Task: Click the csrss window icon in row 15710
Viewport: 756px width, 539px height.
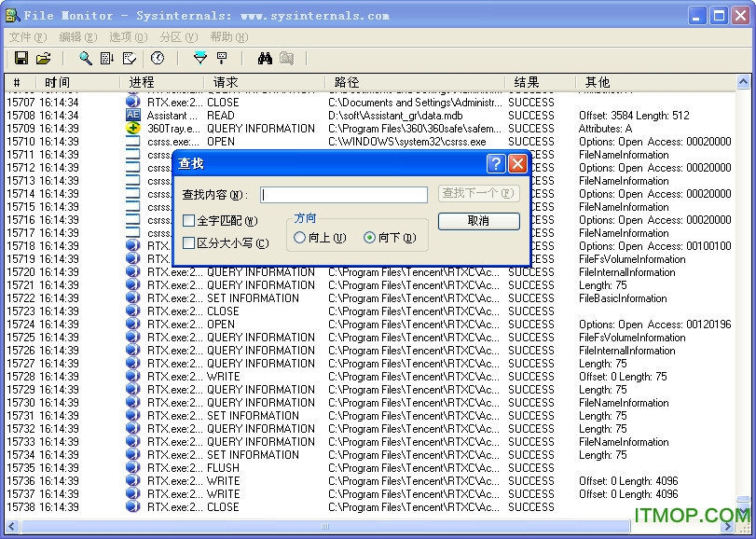Action: [x=133, y=141]
